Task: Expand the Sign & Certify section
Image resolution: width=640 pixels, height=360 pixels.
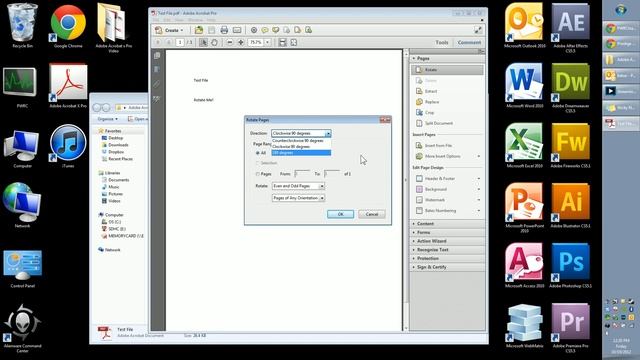Action: pyautogui.click(x=447, y=267)
